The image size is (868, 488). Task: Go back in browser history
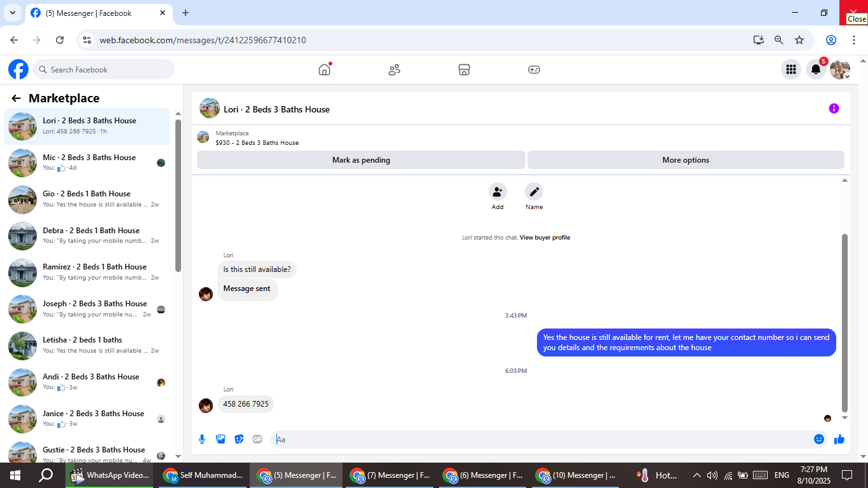click(x=14, y=40)
